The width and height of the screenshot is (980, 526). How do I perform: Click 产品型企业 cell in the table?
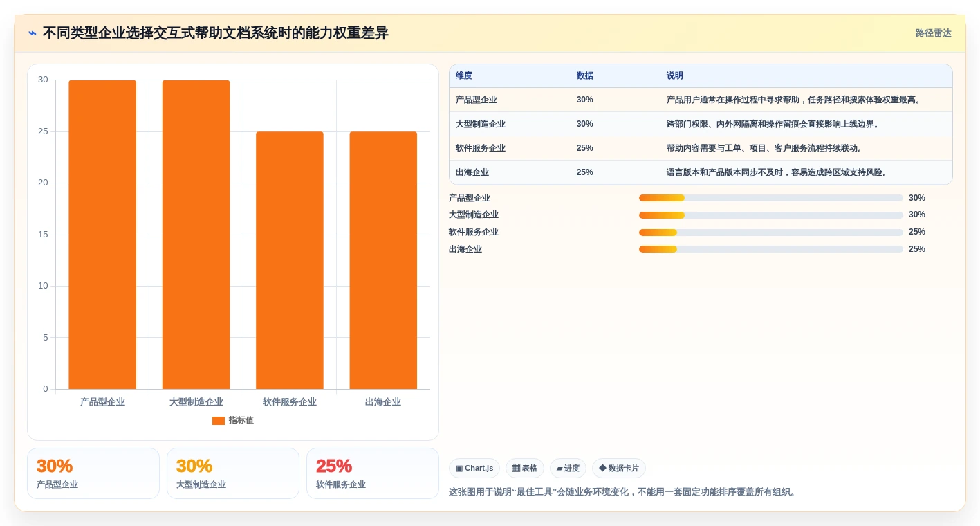click(x=477, y=100)
